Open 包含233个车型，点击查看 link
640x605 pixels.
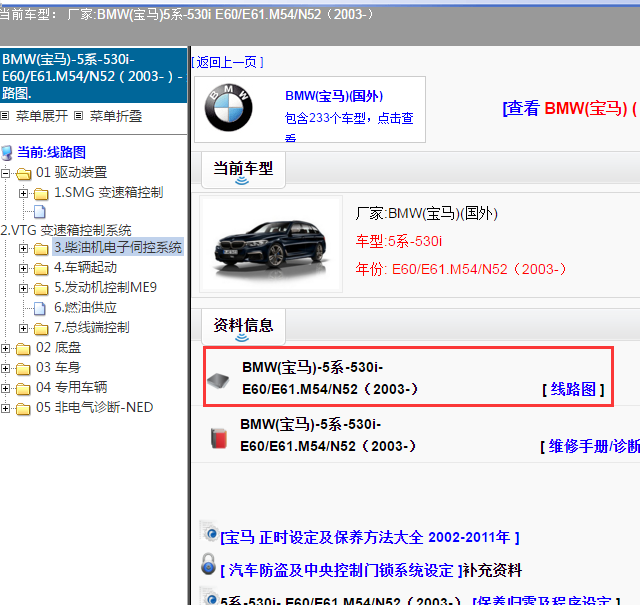[x=349, y=125]
